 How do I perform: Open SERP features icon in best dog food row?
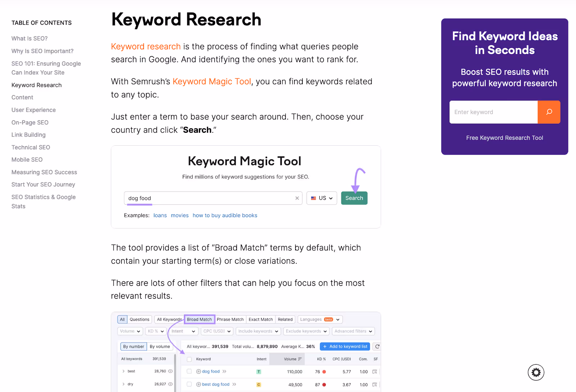(x=374, y=385)
